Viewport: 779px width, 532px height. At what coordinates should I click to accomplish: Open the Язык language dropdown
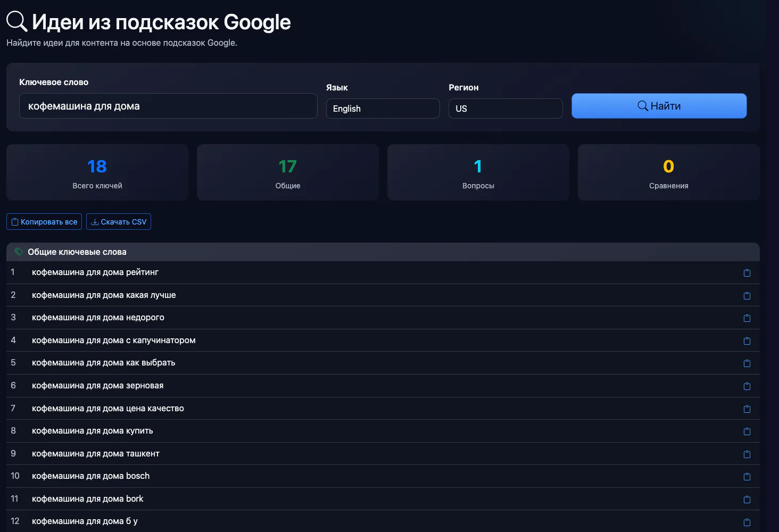pyautogui.click(x=383, y=109)
